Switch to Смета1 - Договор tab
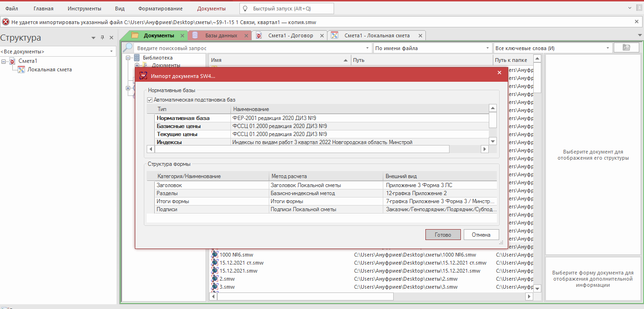The height and width of the screenshot is (309, 644). point(291,35)
